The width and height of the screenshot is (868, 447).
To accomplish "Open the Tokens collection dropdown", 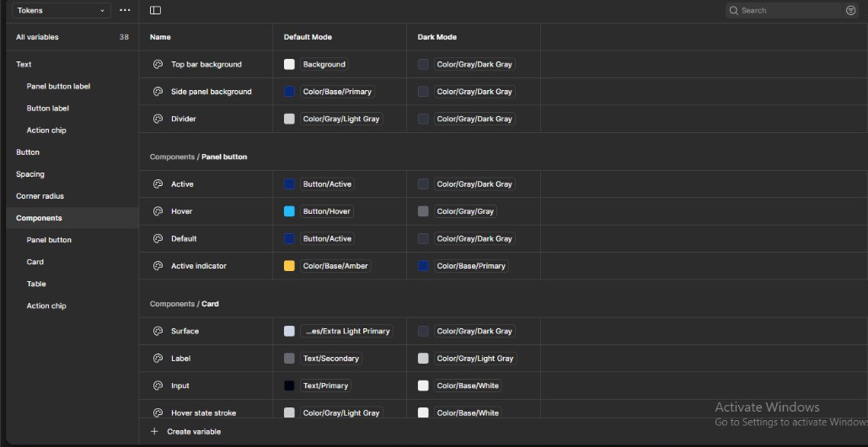I will pyautogui.click(x=62, y=10).
